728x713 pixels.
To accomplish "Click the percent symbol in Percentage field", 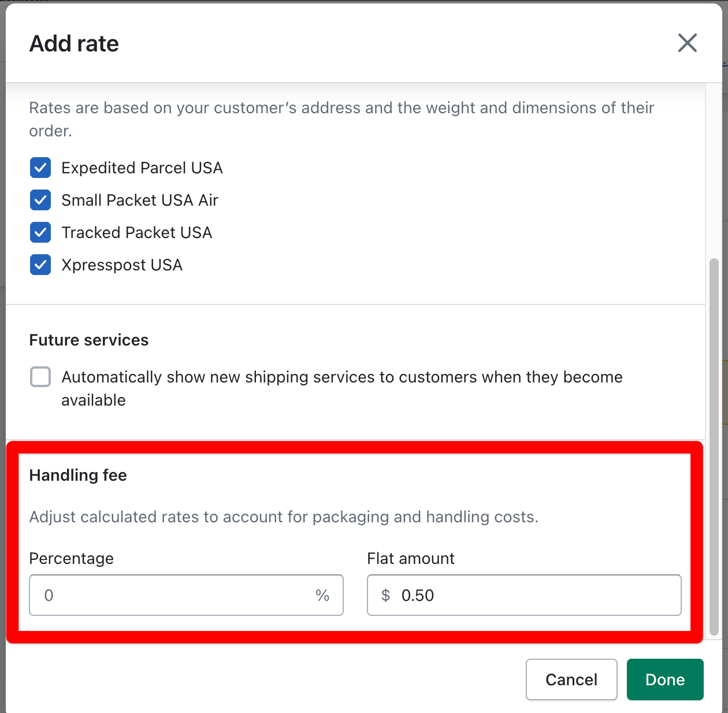I will point(322,595).
